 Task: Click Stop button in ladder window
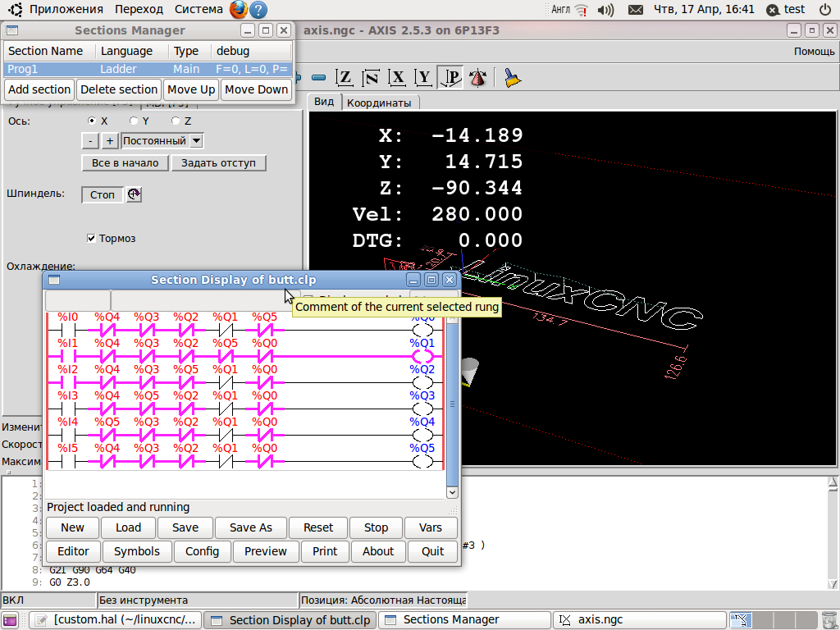click(x=376, y=527)
